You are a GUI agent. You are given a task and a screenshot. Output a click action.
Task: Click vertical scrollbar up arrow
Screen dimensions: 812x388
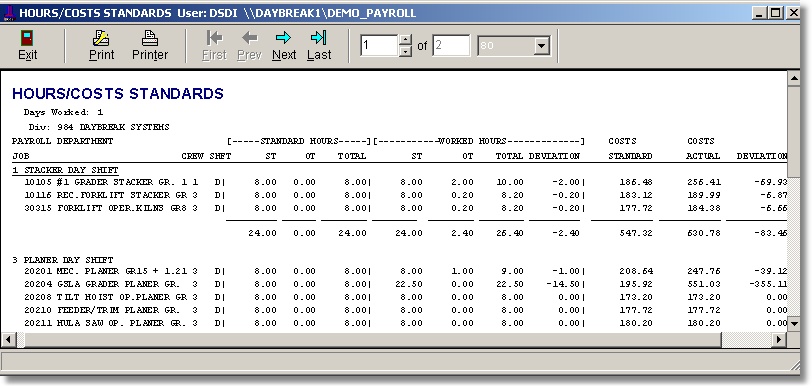(793, 78)
